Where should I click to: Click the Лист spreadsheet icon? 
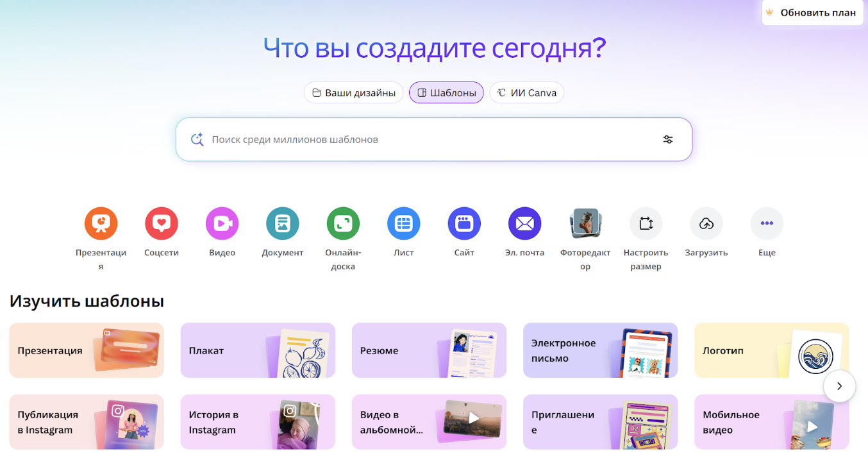click(404, 223)
